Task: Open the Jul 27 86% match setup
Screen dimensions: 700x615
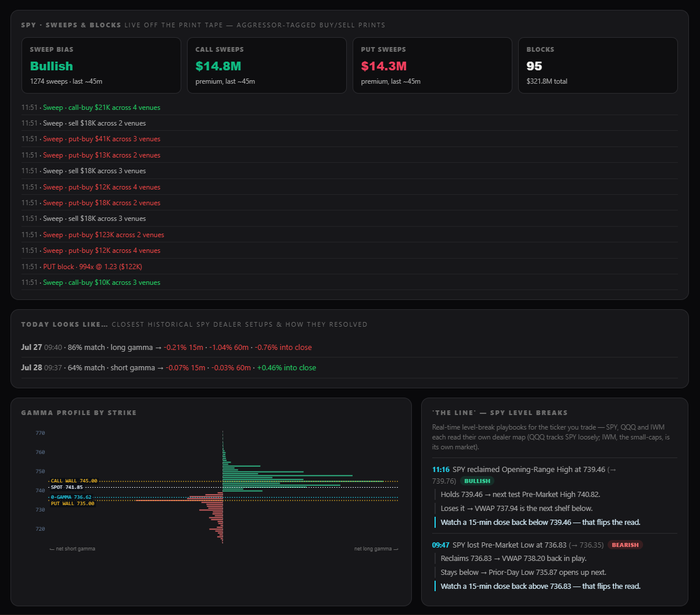Action: [350, 348]
